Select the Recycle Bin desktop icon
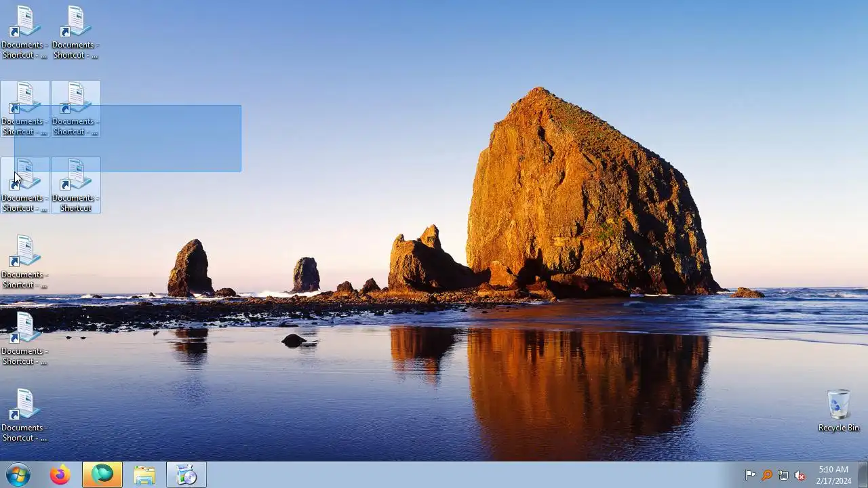 [x=839, y=411]
